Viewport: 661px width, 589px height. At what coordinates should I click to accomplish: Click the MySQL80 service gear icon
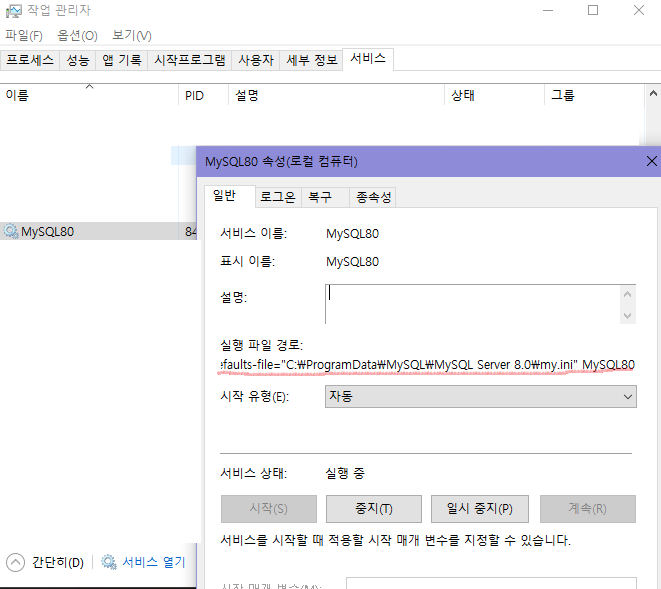tap(11, 231)
